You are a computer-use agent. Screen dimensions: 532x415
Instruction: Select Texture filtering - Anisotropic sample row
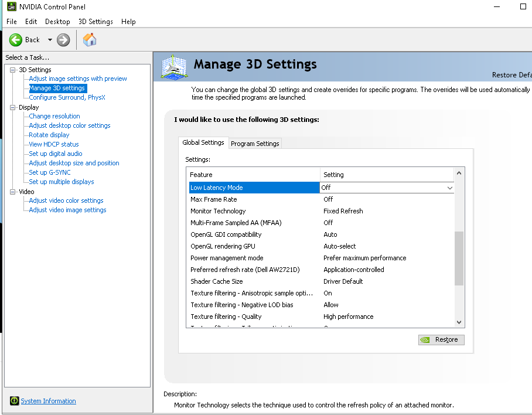(321, 293)
